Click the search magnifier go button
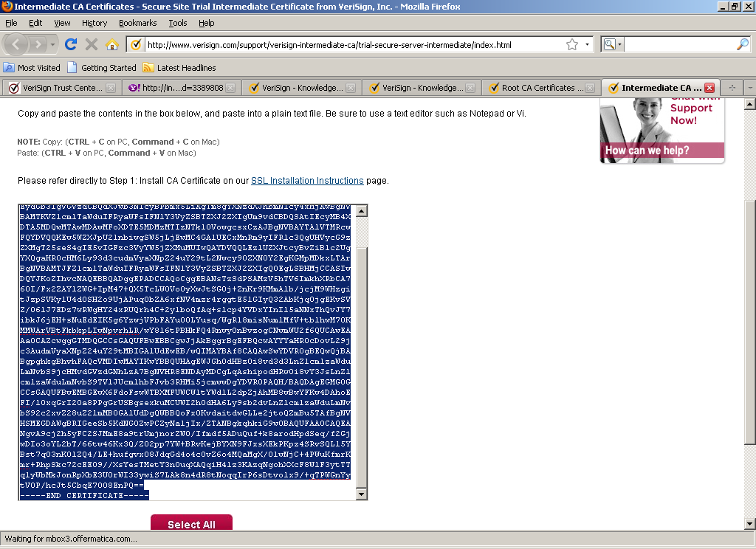The width and height of the screenshot is (756, 549). pyautogui.click(x=743, y=44)
